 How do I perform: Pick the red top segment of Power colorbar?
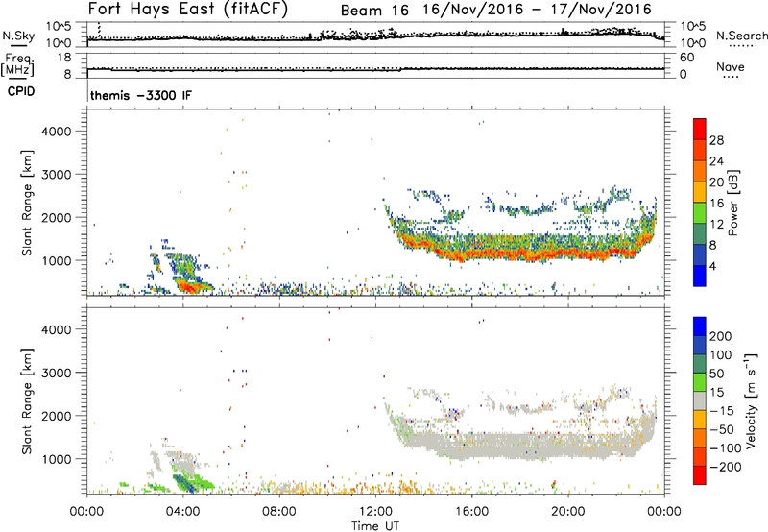[700, 130]
